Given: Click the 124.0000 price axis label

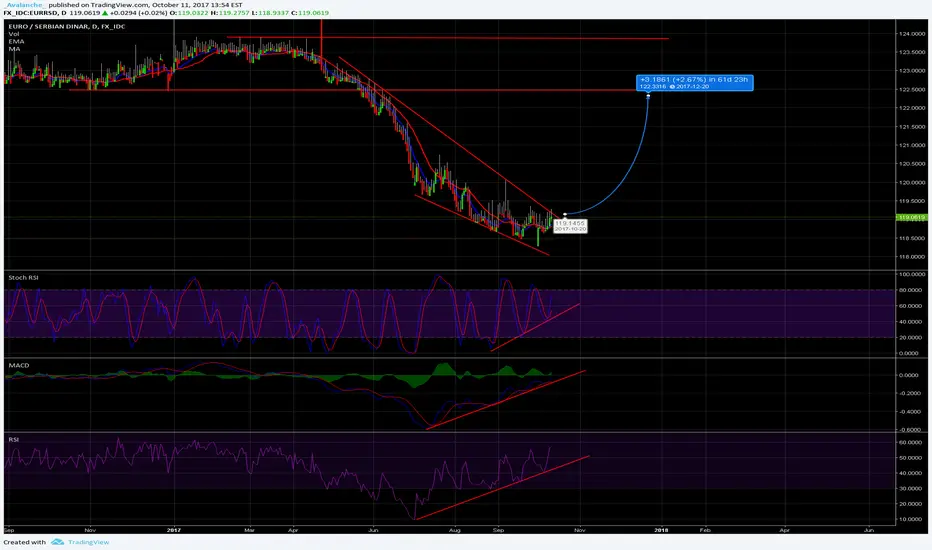Looking at the screenshot, I should pyautogui.click(x=912, y=34).
